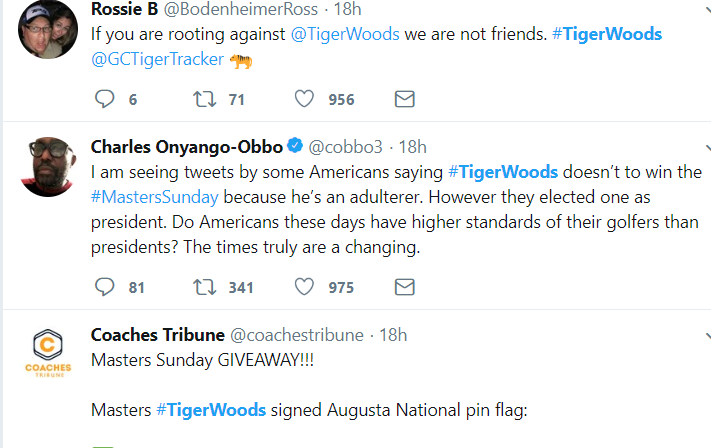
Task: Open Coaches Tribune logo avatar
Action: pyautogui.click(x=50, y=356)
